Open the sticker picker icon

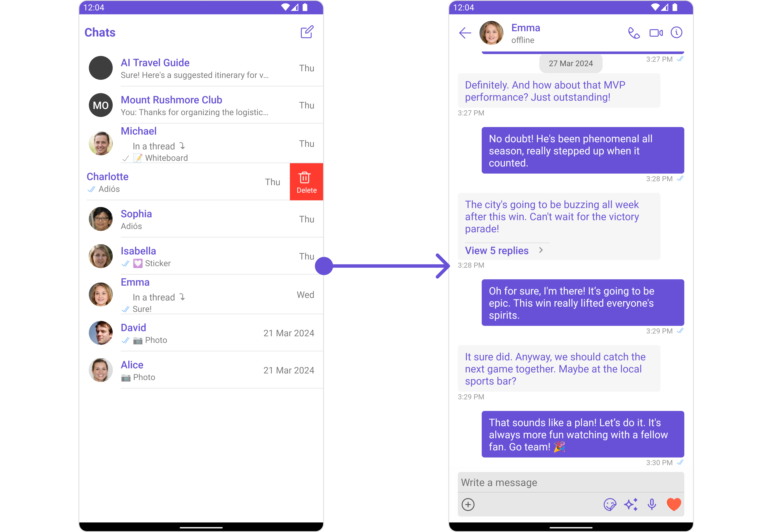tap(610, 504)
